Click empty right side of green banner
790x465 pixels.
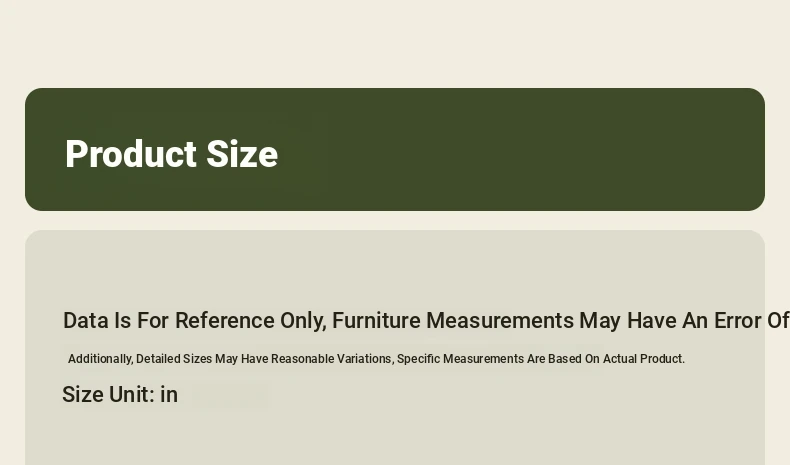(x=554, y=150)
